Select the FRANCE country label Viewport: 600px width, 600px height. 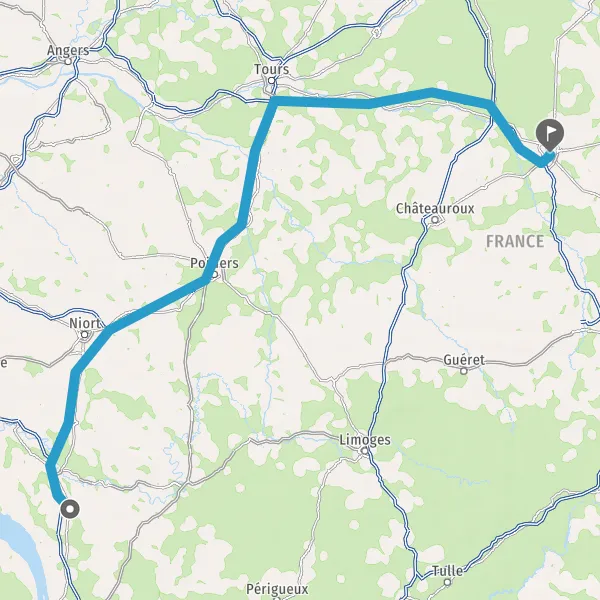pos(515,241)
